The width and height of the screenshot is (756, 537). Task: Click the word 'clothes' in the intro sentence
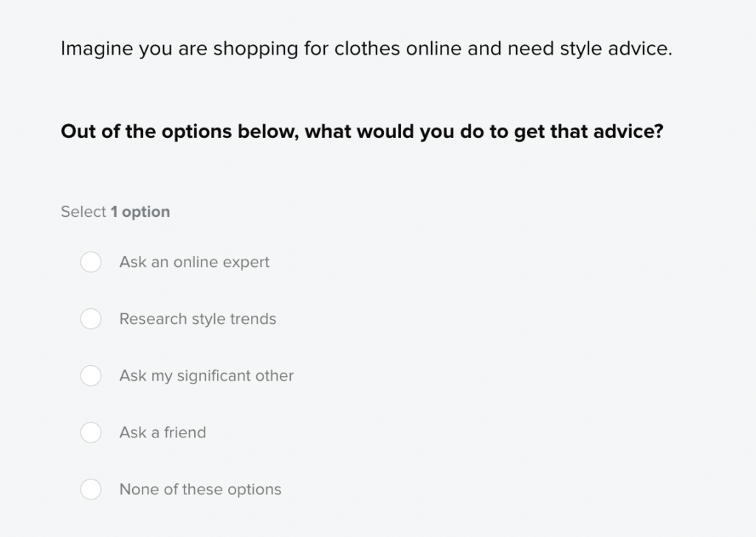367,49
